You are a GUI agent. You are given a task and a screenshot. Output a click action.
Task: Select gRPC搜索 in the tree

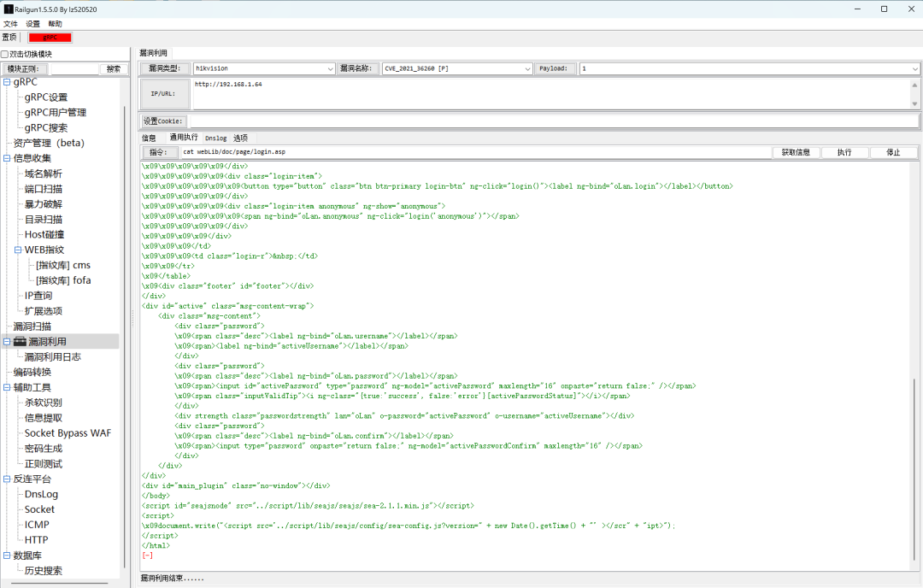(x=46, y=127)
